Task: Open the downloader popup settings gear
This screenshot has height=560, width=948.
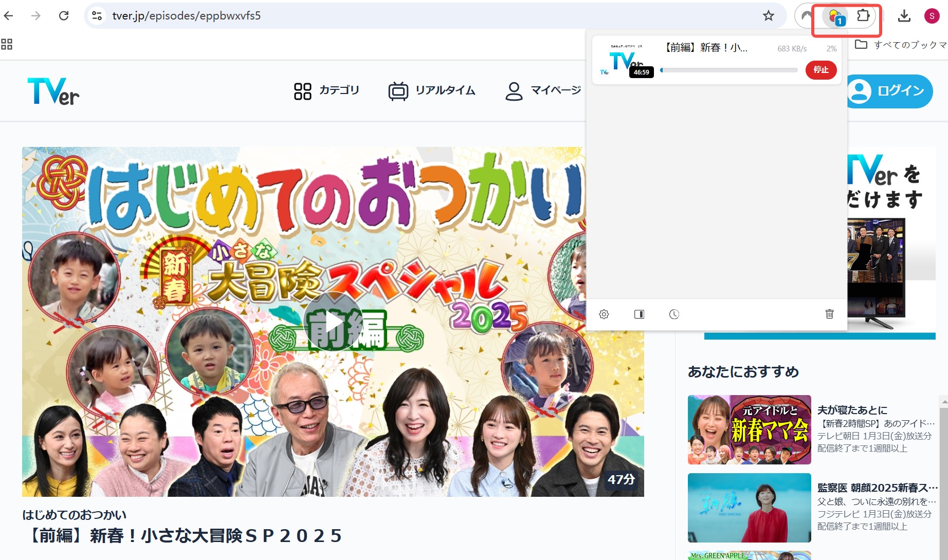Action: [604, 314]
